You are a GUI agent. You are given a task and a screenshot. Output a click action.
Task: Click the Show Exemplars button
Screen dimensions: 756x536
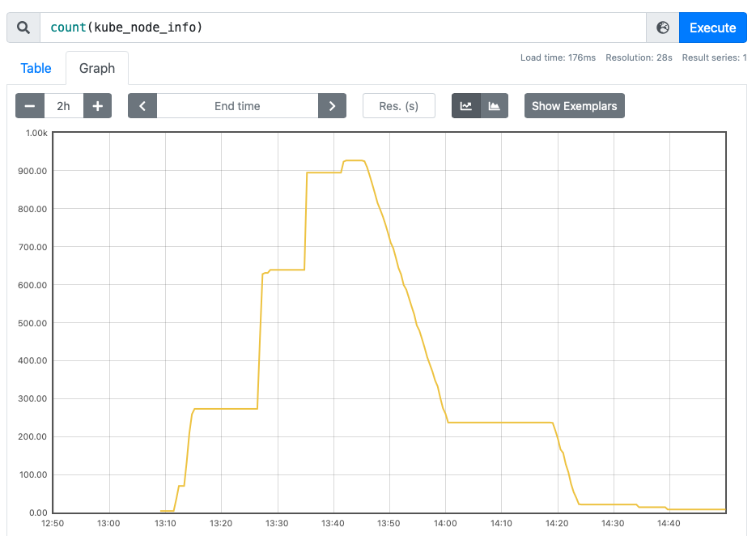(574, 105)
